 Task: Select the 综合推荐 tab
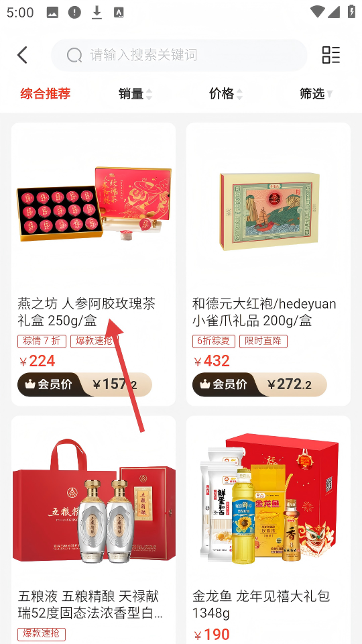(46, 94)
